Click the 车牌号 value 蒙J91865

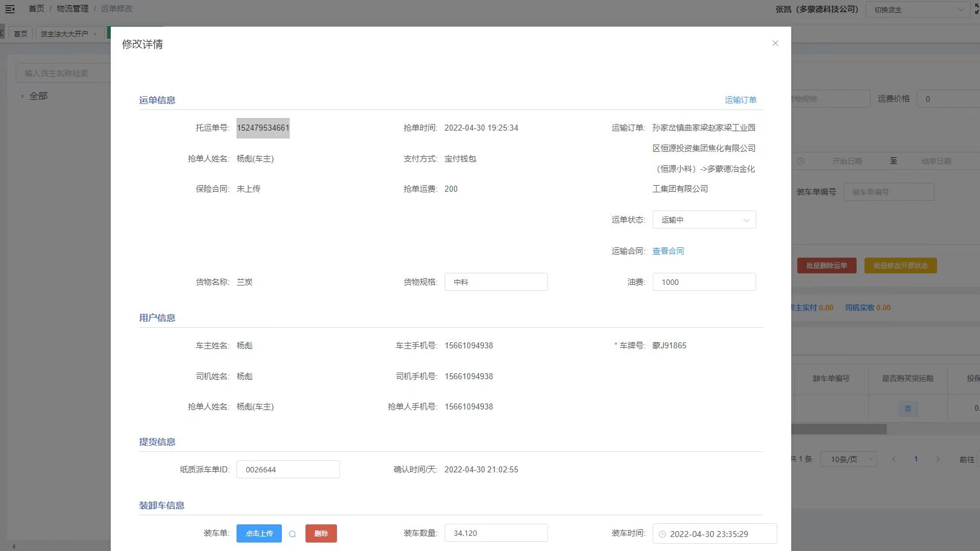click(x=669, y=345)
